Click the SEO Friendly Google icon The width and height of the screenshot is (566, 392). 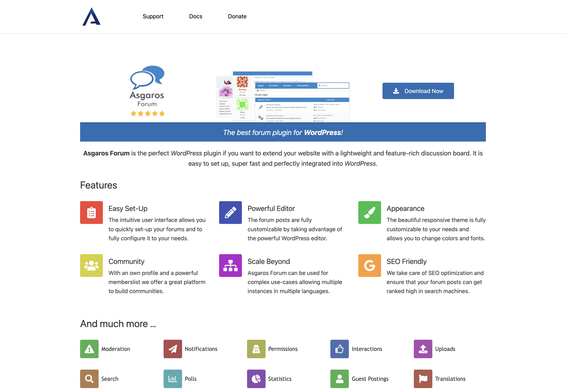point(369,266)
